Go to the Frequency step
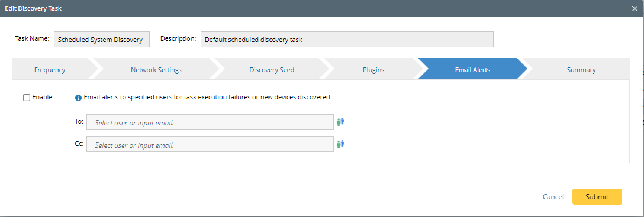 [50, 70]
